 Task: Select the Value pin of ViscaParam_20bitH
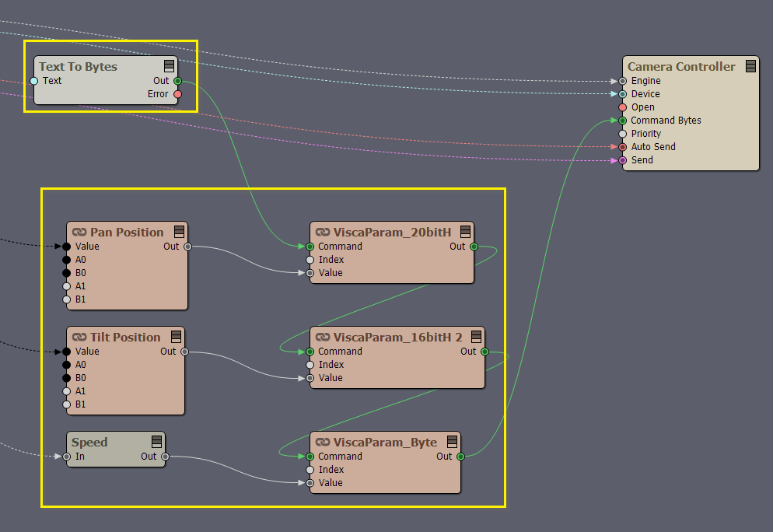[x=310, y=273]
